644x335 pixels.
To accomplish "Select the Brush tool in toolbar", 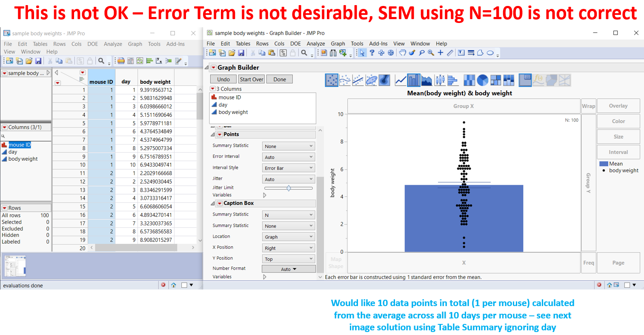I will 412,53.
